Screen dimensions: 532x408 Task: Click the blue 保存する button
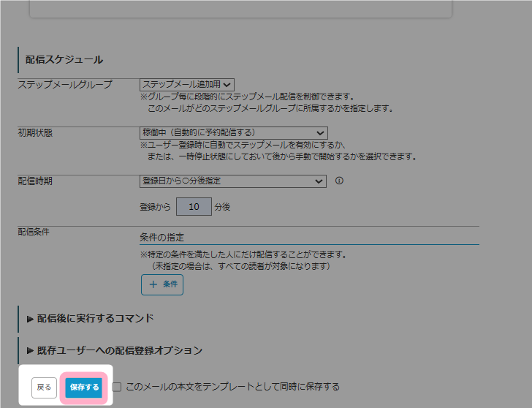click(x=84, y=387)
